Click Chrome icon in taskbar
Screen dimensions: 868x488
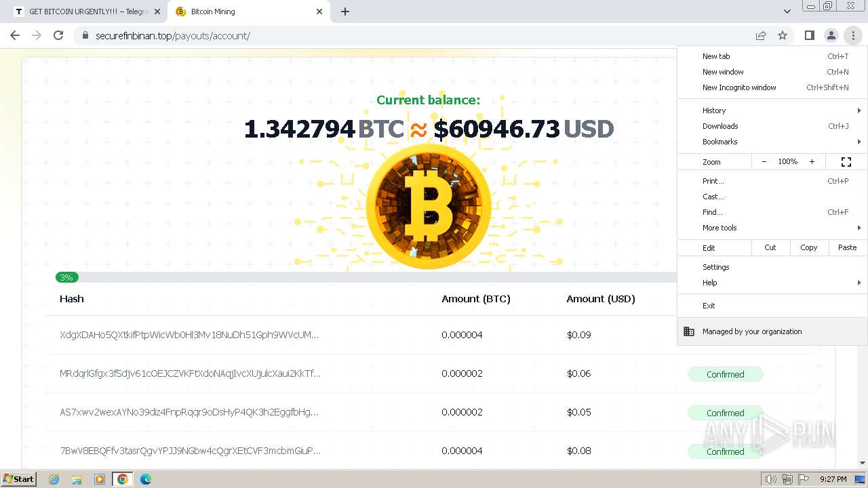[123, 479]
